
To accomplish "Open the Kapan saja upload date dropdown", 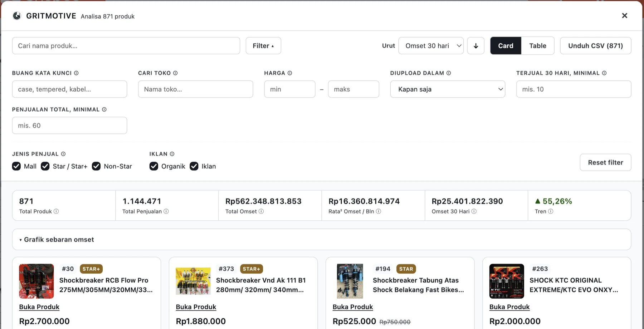I will 448,89.
